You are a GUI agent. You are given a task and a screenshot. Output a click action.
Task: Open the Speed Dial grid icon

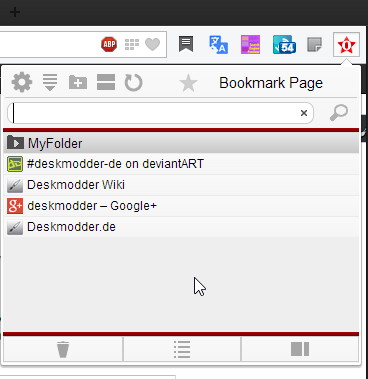[x=132, y=44]
